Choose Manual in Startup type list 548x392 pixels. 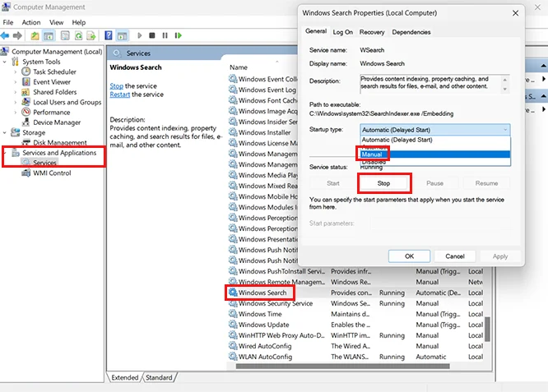[435, 154]
